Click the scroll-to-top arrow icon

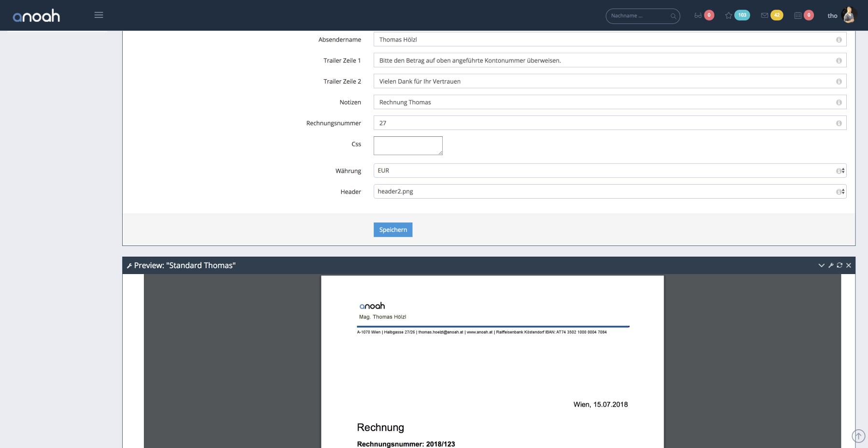click(858, 436)
